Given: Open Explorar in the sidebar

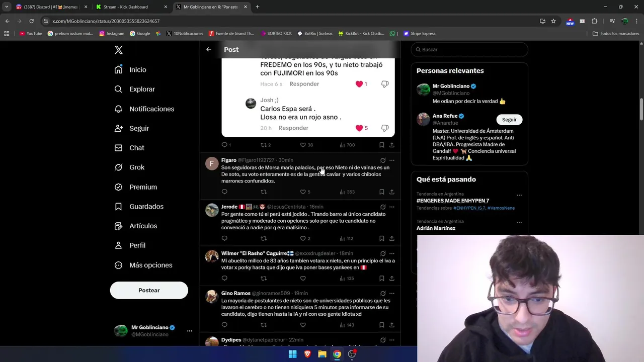Looking at the screenshot, I should click(134, 89).
